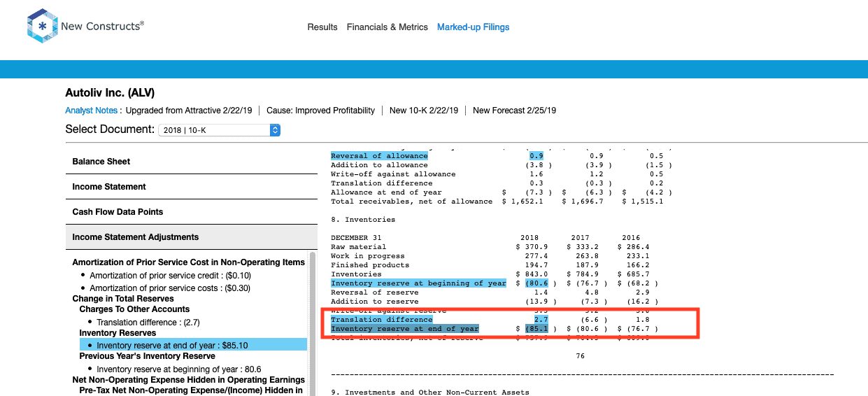
Task: Click Work in progress 277.4 value
Action: point(536,256)
